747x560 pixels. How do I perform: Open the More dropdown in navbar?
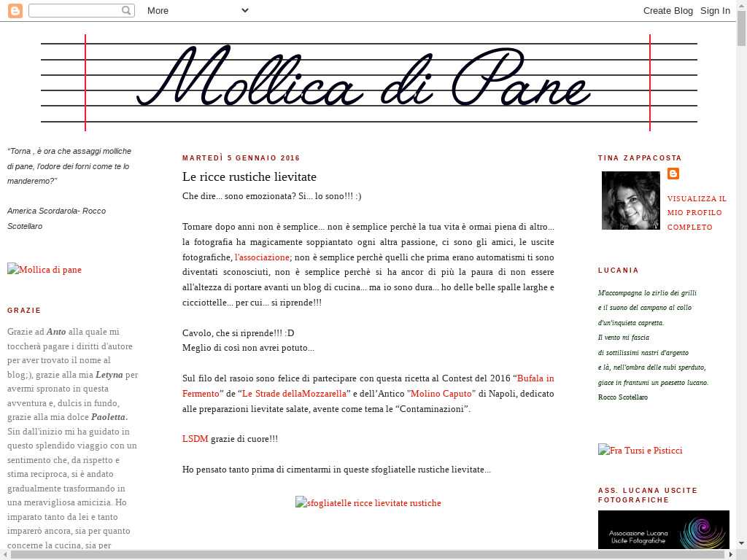tap(198, 10)
